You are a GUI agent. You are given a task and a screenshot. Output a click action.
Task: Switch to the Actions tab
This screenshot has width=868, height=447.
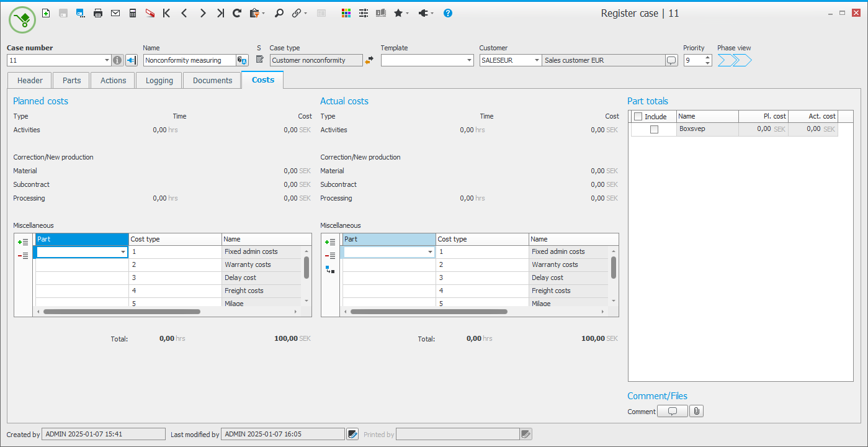click(x=113, y=80)
